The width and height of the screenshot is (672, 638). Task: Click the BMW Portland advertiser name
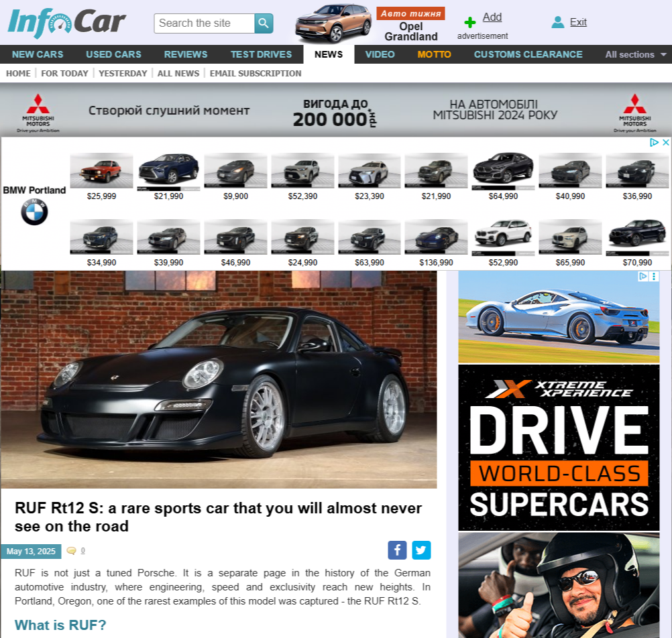[x=34, y=190]
